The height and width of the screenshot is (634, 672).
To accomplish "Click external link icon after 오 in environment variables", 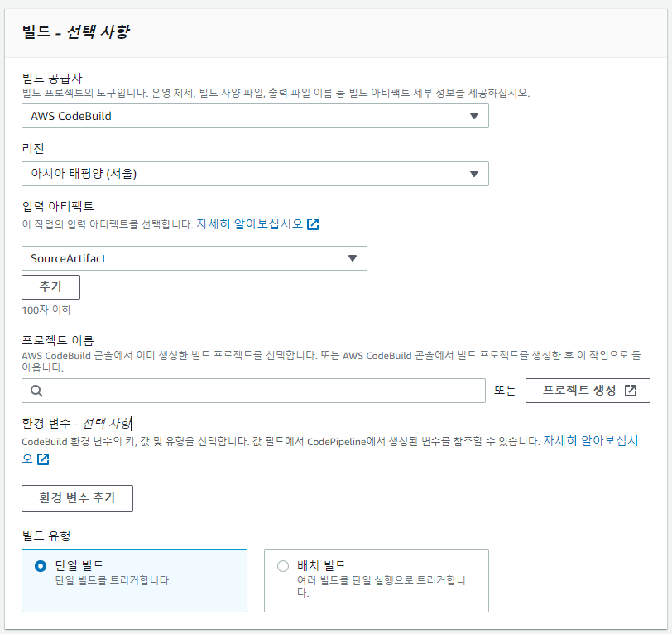I will click(x=43, y=459).
